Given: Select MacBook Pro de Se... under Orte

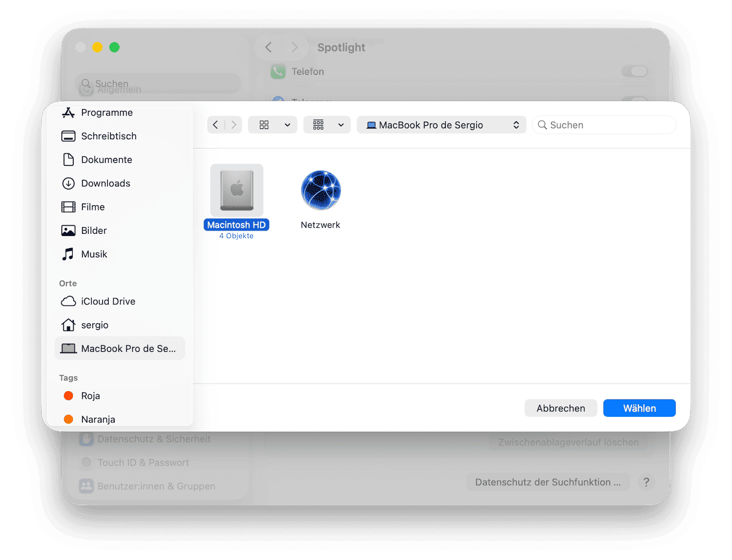Looking at the screenshot, I should (120, 348).
